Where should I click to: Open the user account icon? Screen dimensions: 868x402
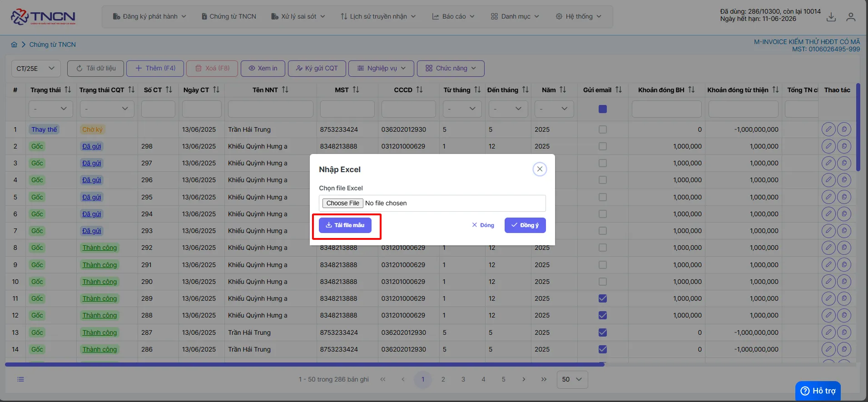(851, 17)
